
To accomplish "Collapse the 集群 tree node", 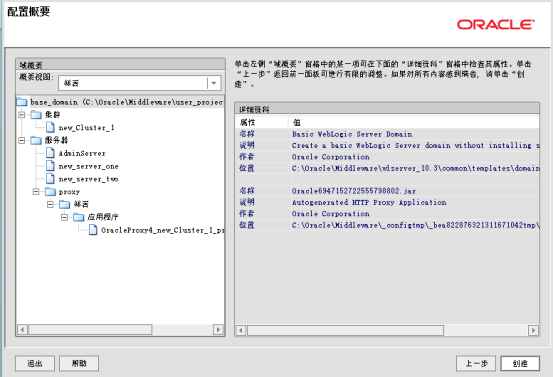I will tap(22, 115).
